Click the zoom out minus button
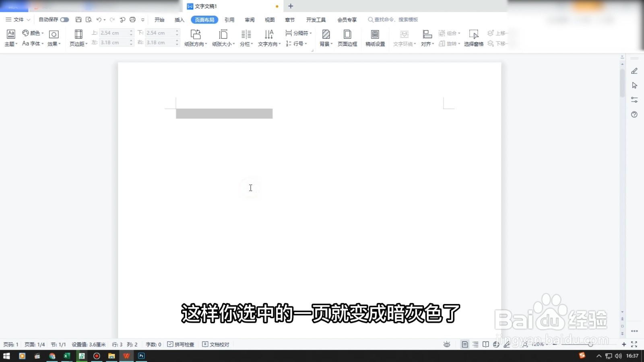The height and width of the screenshot is (362, 644). 555,344
